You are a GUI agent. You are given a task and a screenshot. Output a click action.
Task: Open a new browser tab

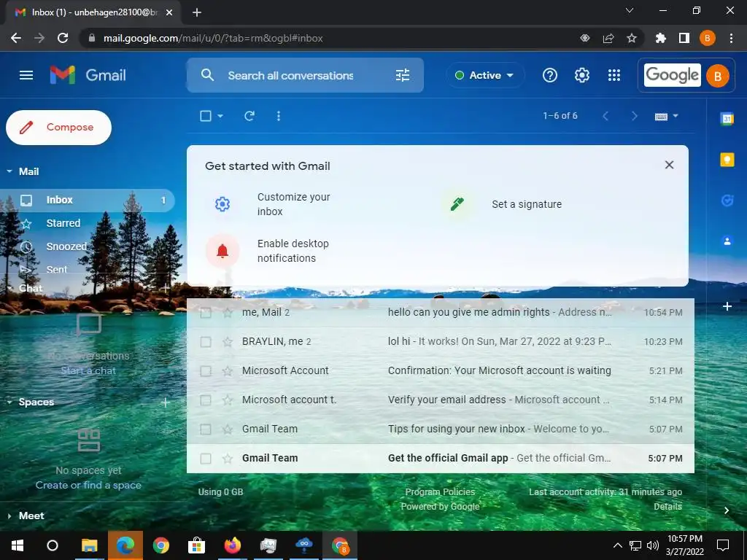(x=197, y=12)
